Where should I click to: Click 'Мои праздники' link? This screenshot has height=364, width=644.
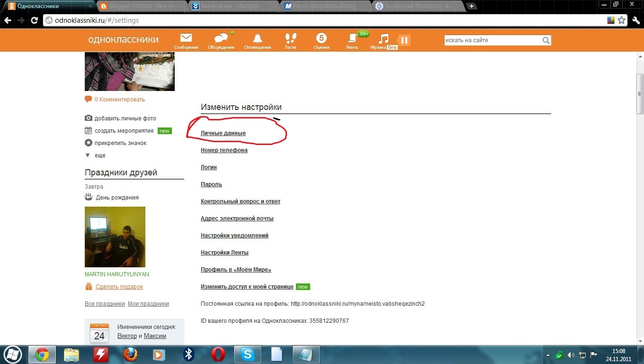click(148, 304)
